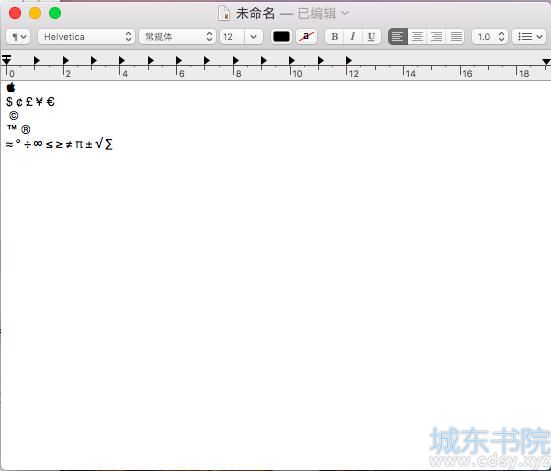
Task: Align text left
Action: (x=398, y=37)
